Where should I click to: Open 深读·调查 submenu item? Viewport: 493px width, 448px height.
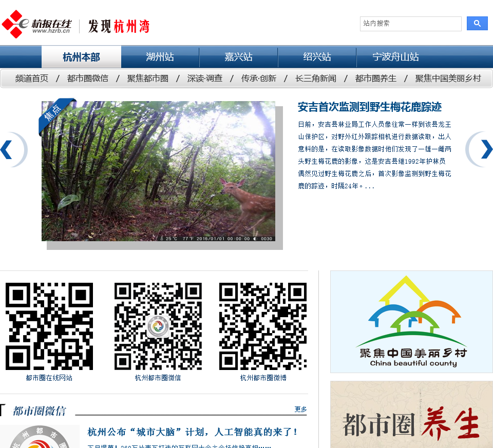(x=205, y=78)
